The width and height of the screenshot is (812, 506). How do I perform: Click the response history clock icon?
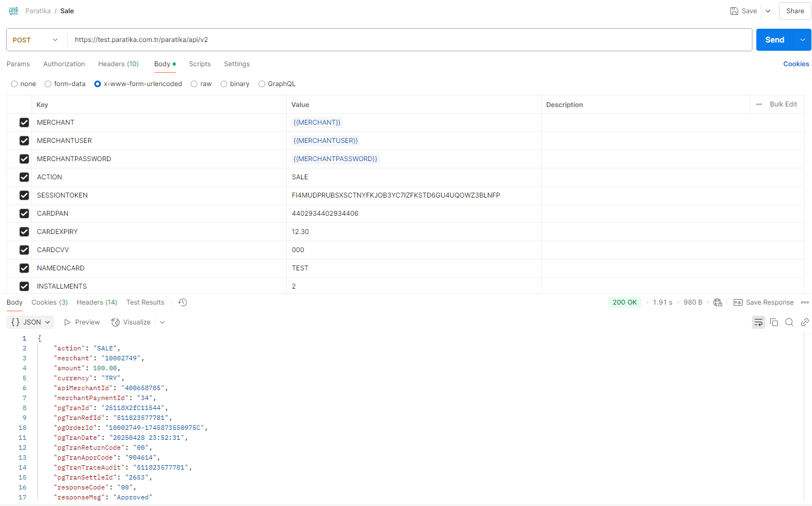click(183, 302)
